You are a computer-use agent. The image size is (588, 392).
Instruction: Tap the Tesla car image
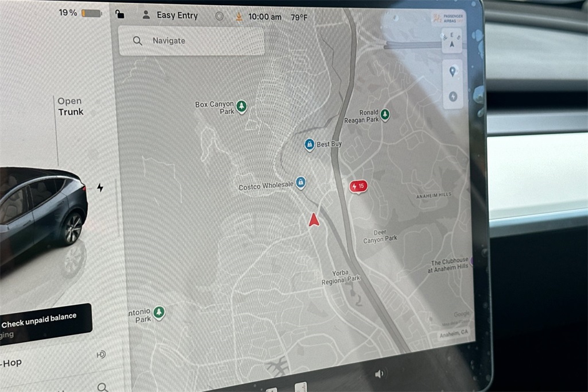click(x=42, y=206)
